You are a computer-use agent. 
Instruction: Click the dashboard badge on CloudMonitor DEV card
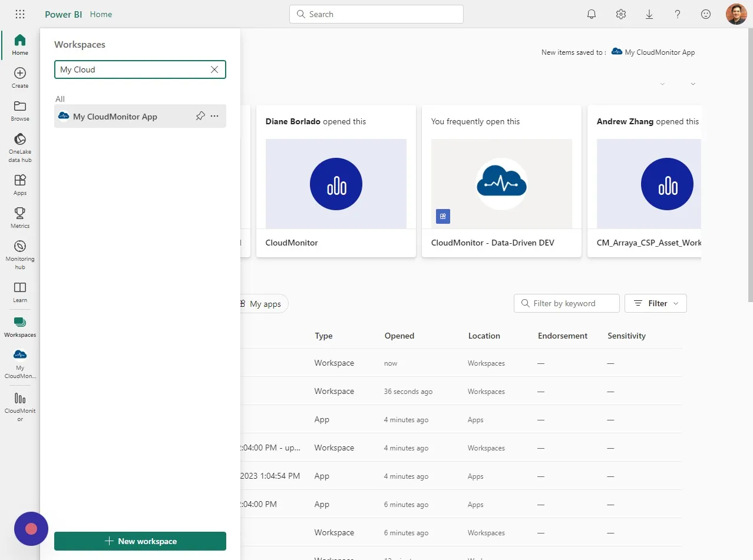[x=443, y=217]
